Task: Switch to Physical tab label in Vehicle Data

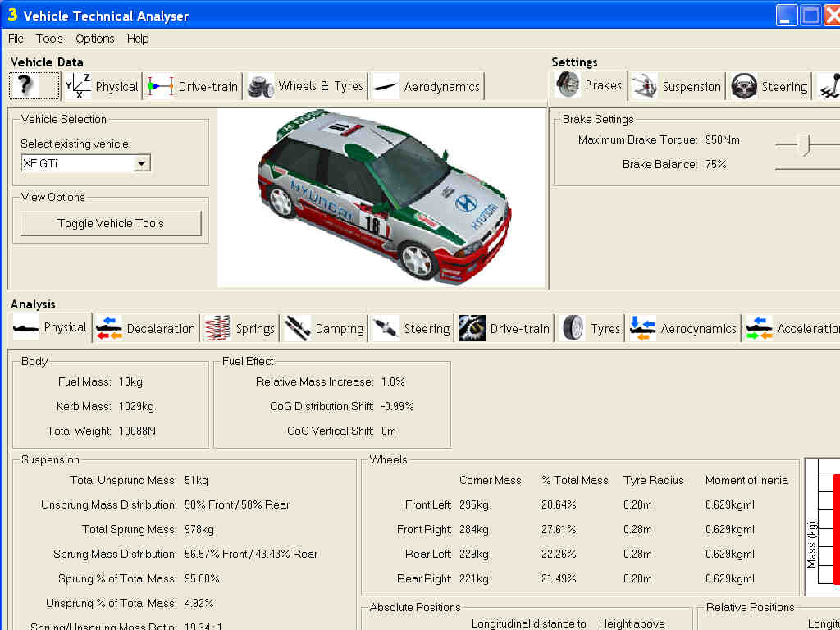Action: click(x=116, y=87)
